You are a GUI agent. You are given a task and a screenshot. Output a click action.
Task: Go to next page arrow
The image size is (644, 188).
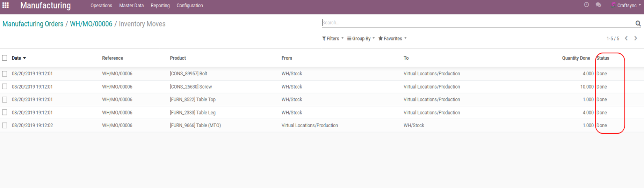pyautogui.click(x=636, y=38)
